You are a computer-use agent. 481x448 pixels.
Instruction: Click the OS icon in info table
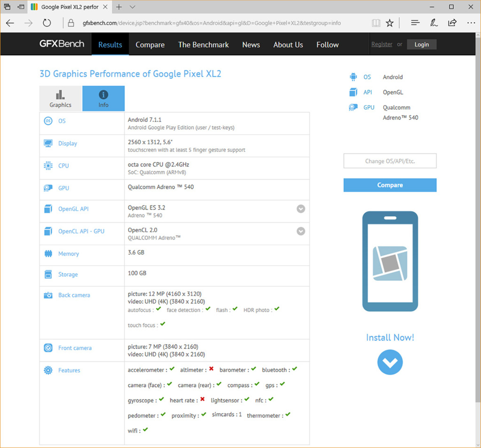click(x=48, y=121)
